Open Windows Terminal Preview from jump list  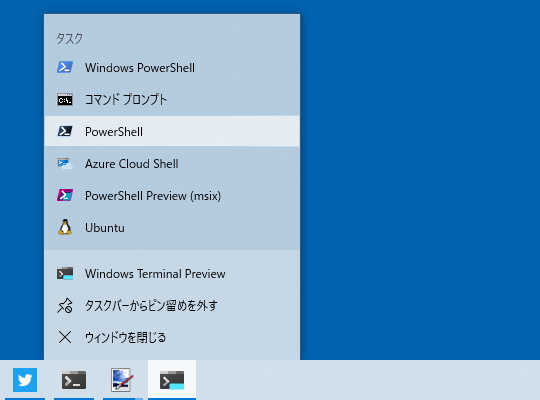pyautogui.click(x=172, y=274)
